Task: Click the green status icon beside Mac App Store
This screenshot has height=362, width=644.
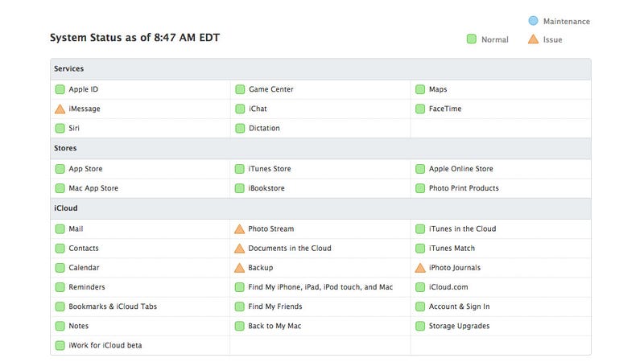Action: 60,188
